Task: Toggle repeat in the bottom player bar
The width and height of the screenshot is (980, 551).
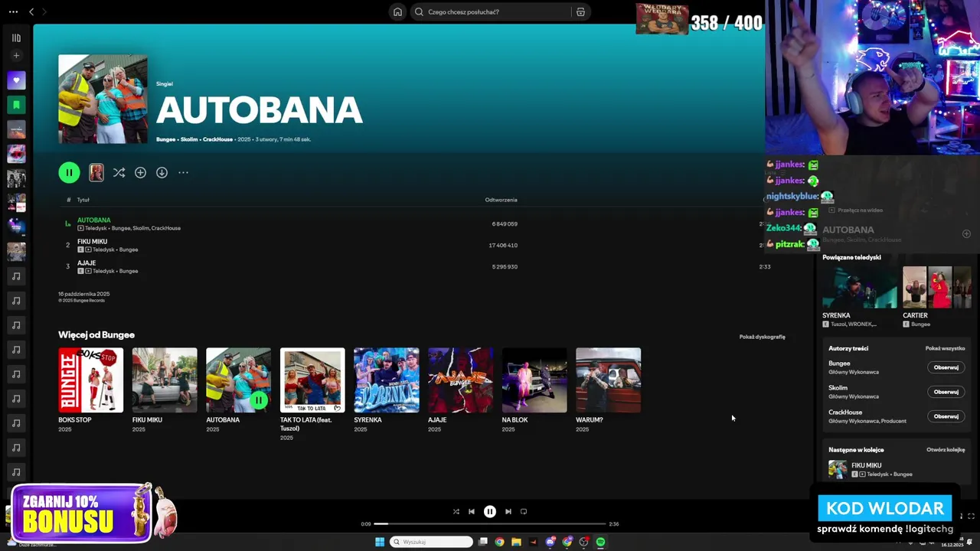Action: 524,512
